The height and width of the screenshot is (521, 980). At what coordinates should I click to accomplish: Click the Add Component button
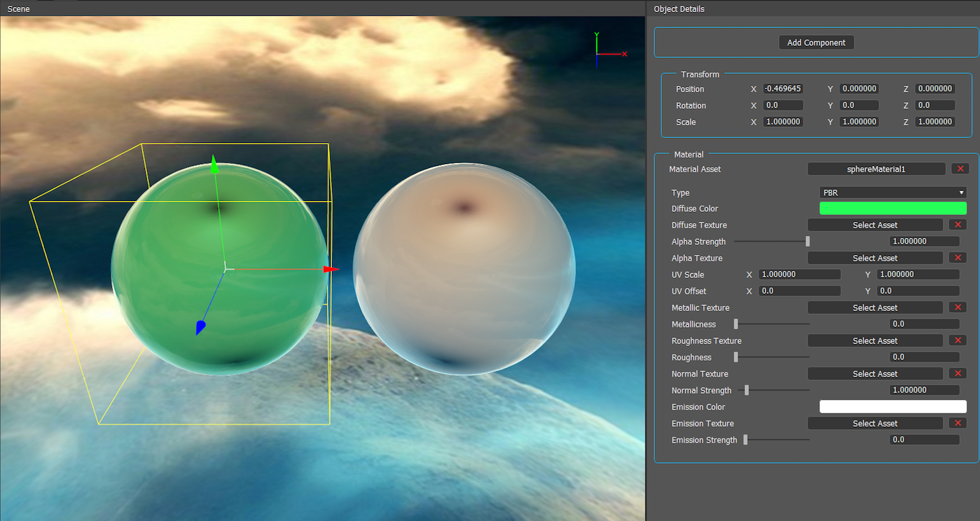coord(816,43)
